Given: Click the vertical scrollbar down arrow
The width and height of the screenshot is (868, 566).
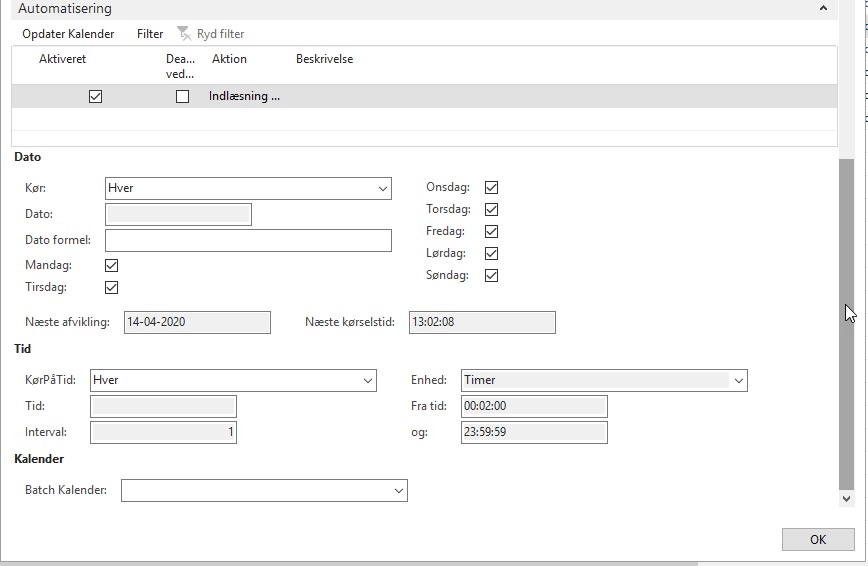Looking at the screenshot, I should coord(846,498).
